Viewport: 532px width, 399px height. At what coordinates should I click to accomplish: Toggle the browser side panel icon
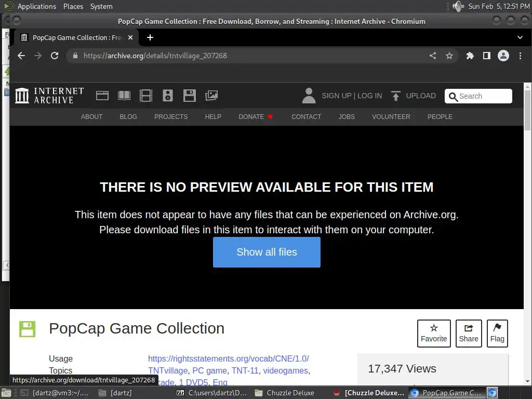[x=486, y=56]
